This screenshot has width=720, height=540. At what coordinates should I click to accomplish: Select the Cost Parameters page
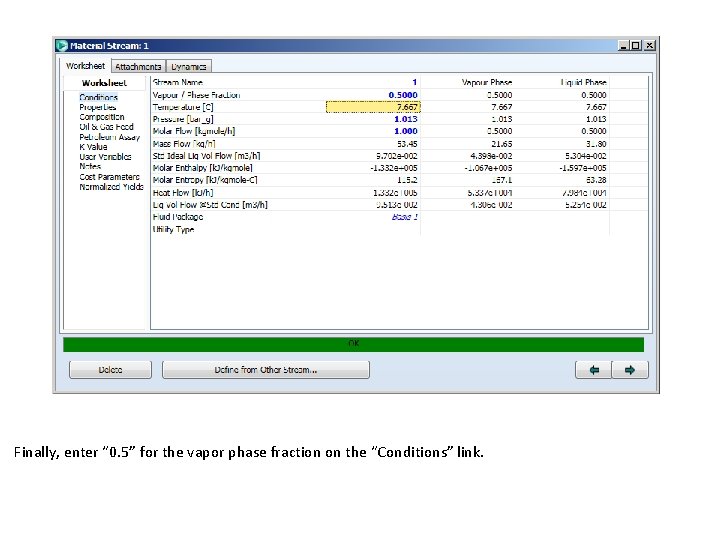109,177
